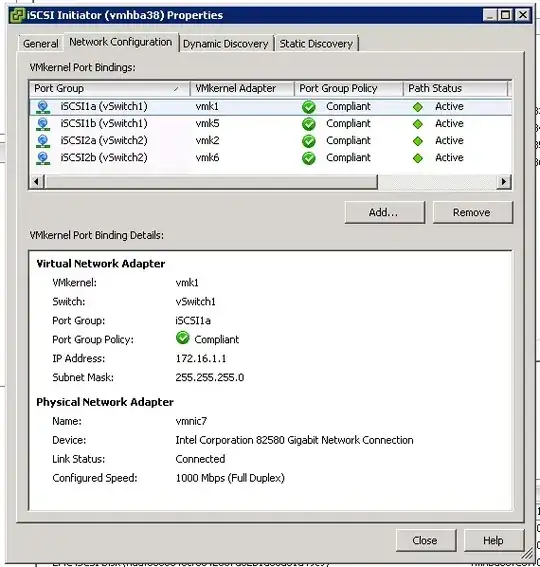Click the Active diamond icon in iSCSI2a row

418,141
